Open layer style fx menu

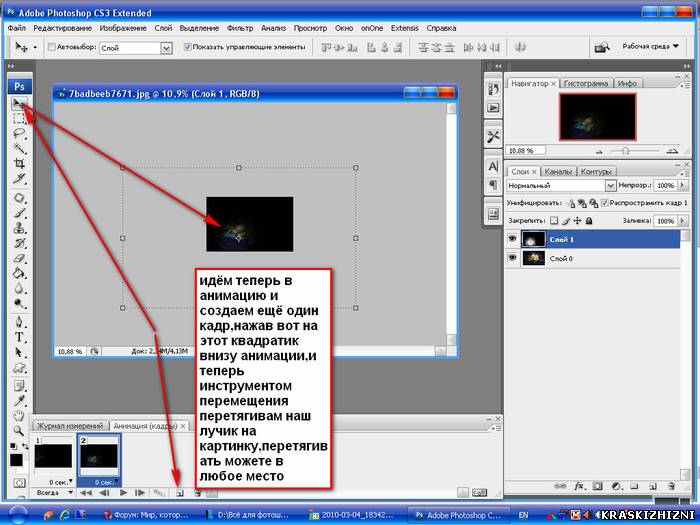click(x=579, y=486)
